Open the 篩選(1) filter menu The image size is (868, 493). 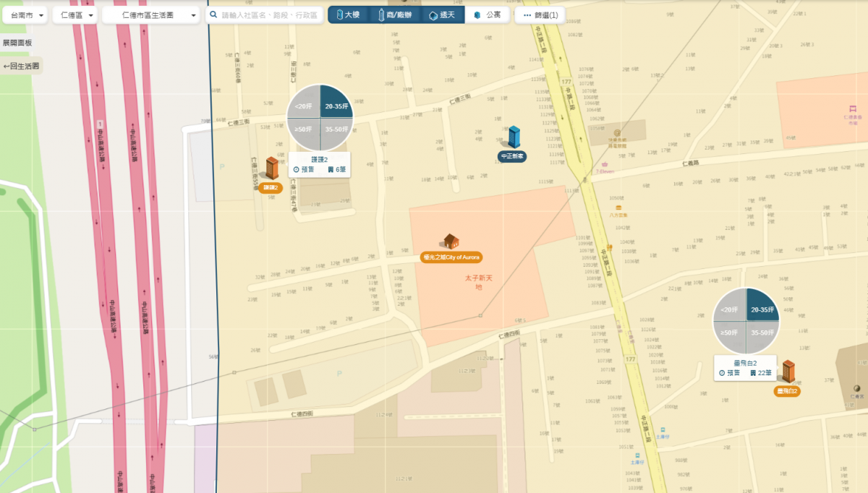click(540, 15)
